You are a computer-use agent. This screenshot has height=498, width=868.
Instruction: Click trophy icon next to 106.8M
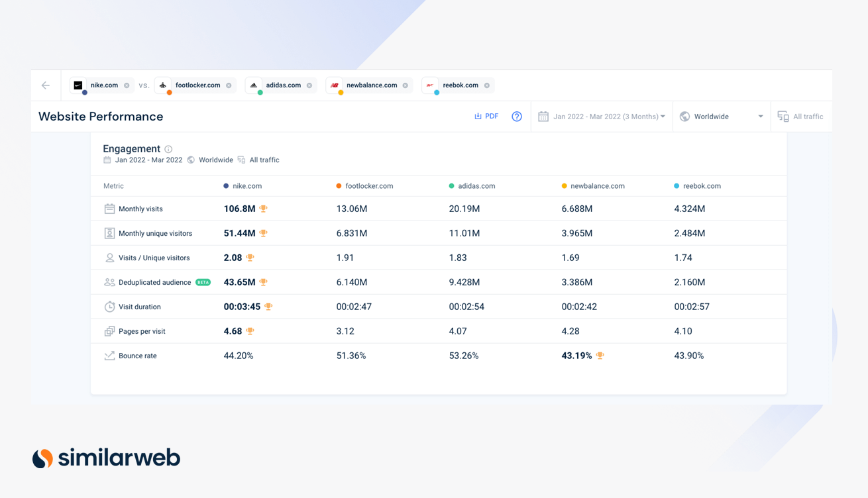[263, 209]
